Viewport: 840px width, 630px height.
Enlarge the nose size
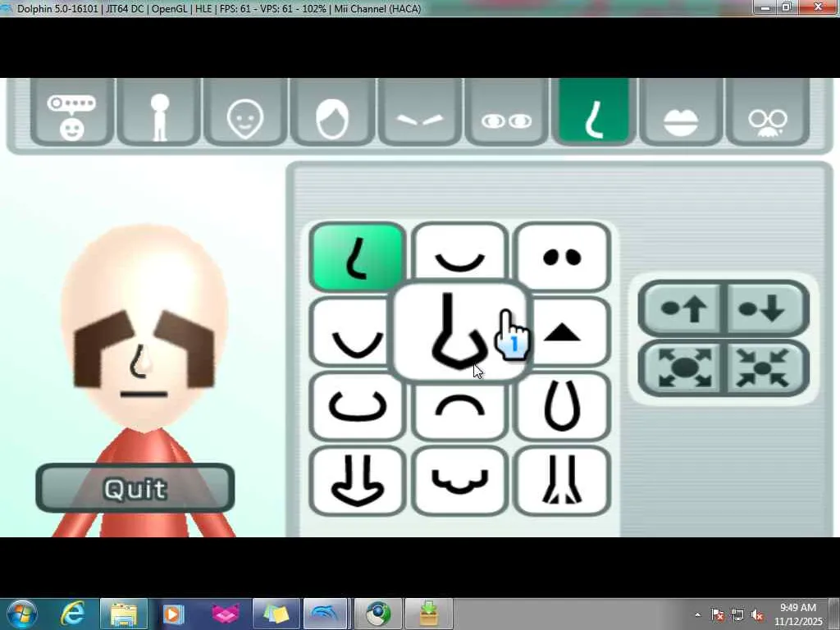click(682, 367)
